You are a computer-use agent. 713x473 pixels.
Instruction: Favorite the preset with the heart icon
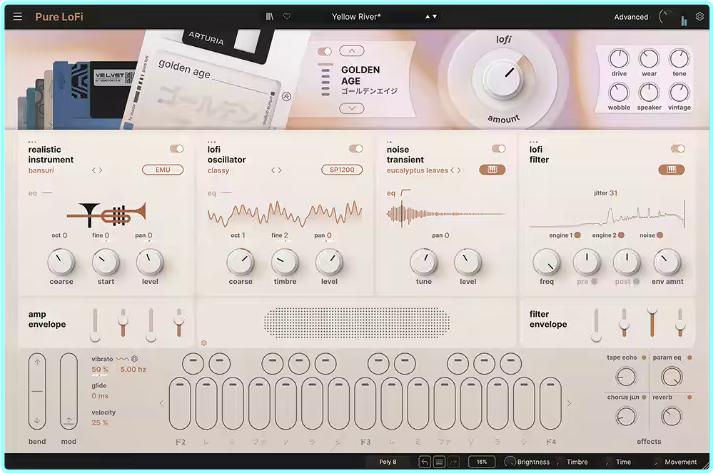point(287,17)
